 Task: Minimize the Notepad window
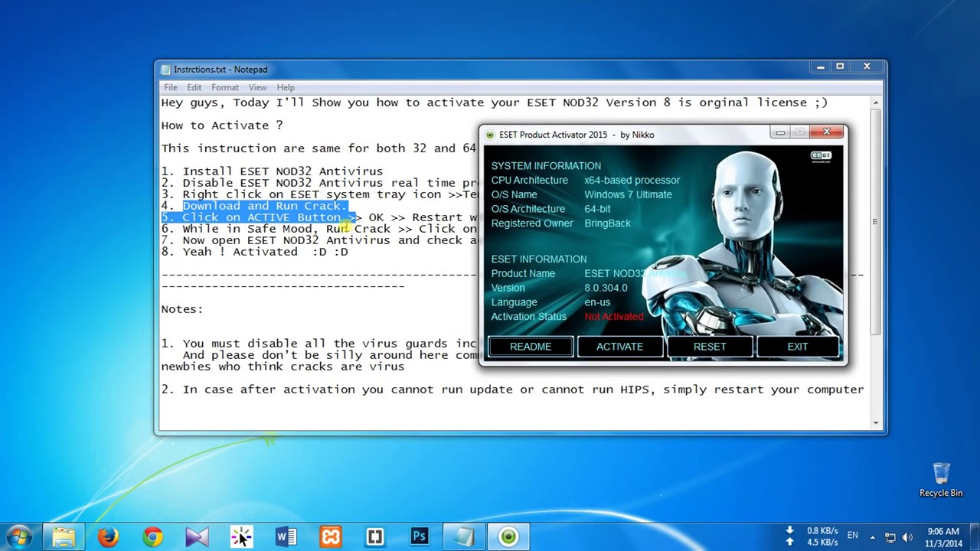[820, 67]
